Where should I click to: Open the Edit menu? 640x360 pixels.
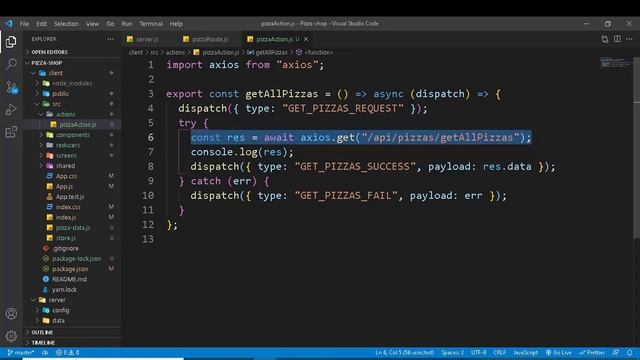pos(42,24)
